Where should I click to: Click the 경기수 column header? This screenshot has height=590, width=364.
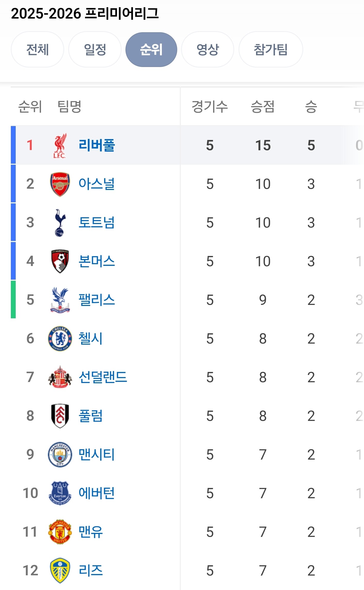click(x=210, y=106)
